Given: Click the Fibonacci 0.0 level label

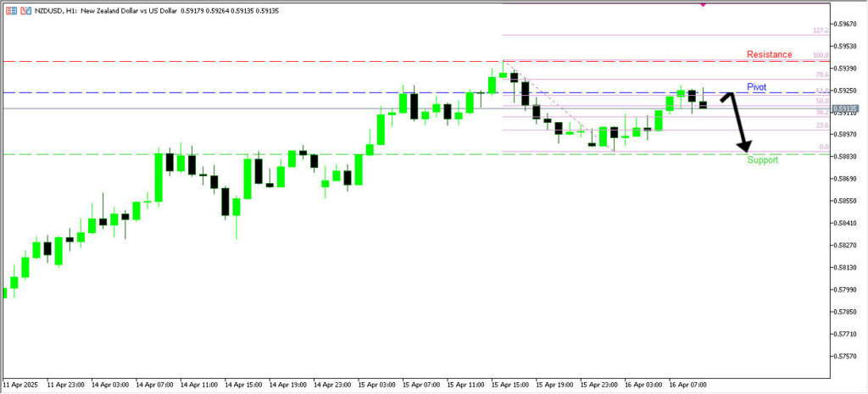Looking at the screenshot, I should (823, 147).
